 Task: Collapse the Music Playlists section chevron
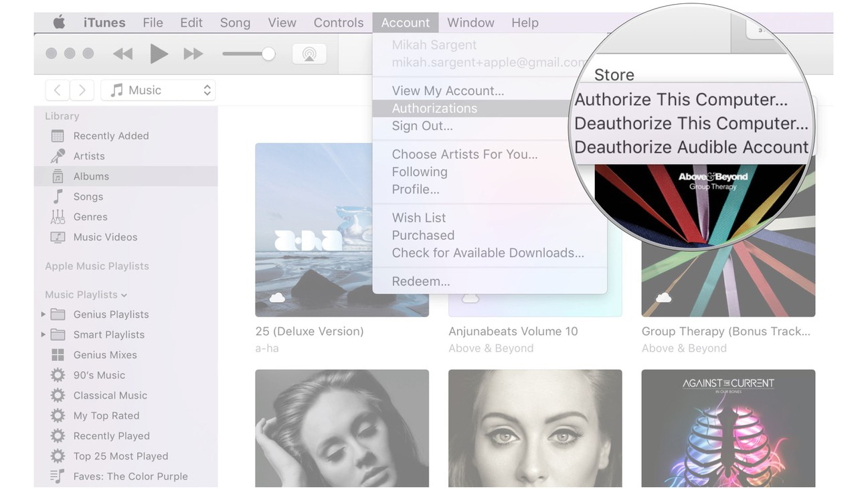click(x=124, y=295)
